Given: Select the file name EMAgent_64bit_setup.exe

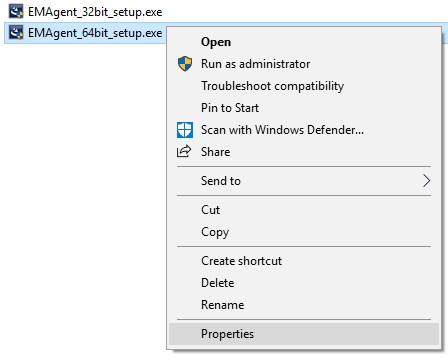Looking at the screenshot, I should pos(95,33).
